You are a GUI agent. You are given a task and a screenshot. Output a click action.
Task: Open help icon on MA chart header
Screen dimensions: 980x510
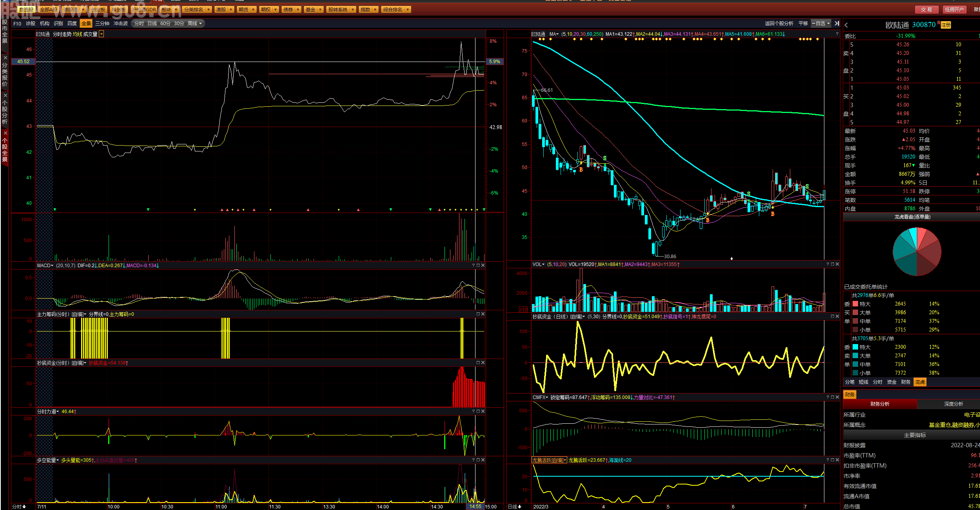(837, 34)
